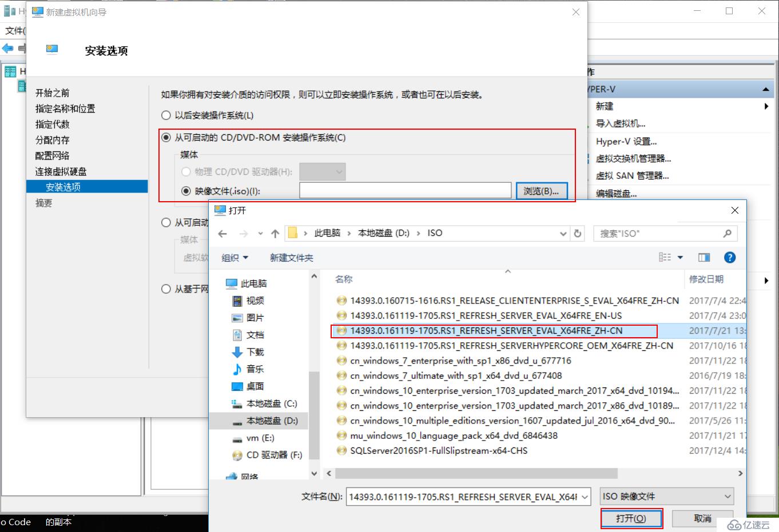
Task: Select RS1_REFRESH_SERVER_EVAL_X64FRE_EN-US file
Action: coord(486,315)
